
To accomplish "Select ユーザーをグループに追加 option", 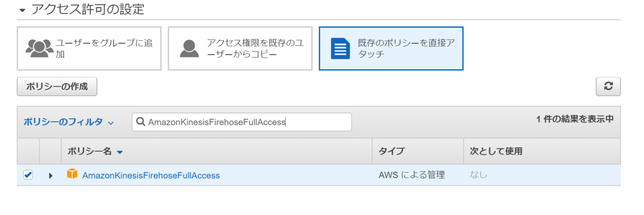I will (x=89, y=49).
